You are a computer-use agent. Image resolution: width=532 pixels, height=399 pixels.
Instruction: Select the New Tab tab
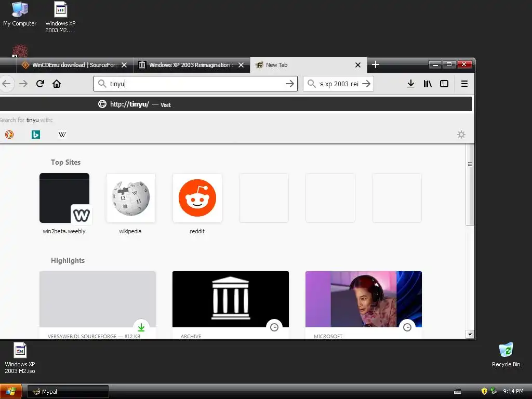click(x=309, y=65)
